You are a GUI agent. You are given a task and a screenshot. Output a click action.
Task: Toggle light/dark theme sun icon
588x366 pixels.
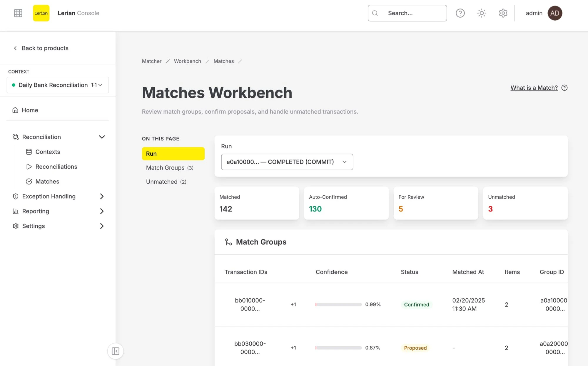pyautogui.click(x=482, y=13)
